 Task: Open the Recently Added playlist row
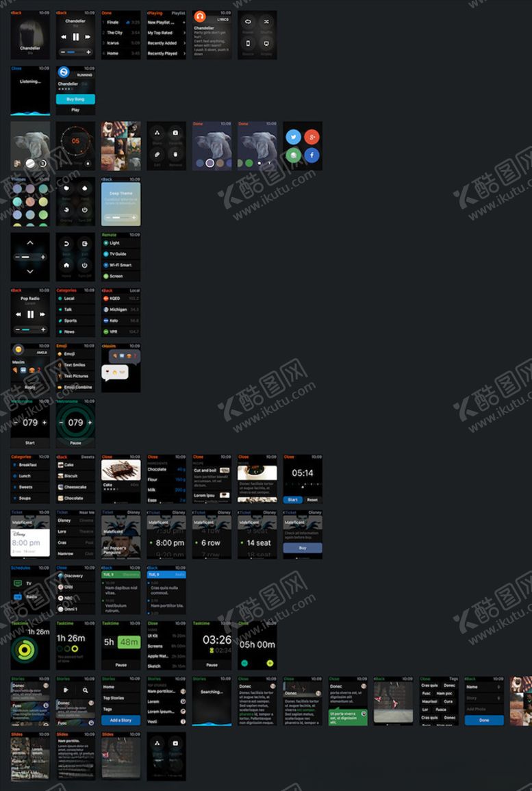166,43
